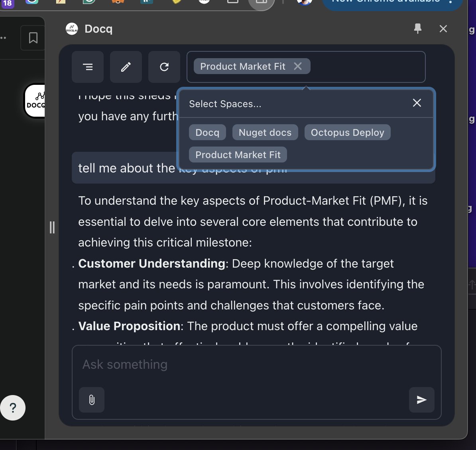Click the Ask something input field

click(256, 365)
